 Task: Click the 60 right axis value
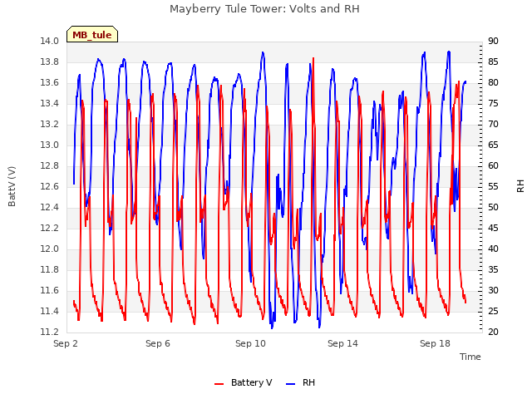(493, 166)
